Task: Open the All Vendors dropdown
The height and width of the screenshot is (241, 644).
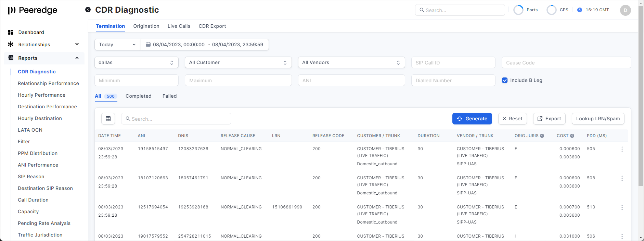Action: (x=351, y=62)
